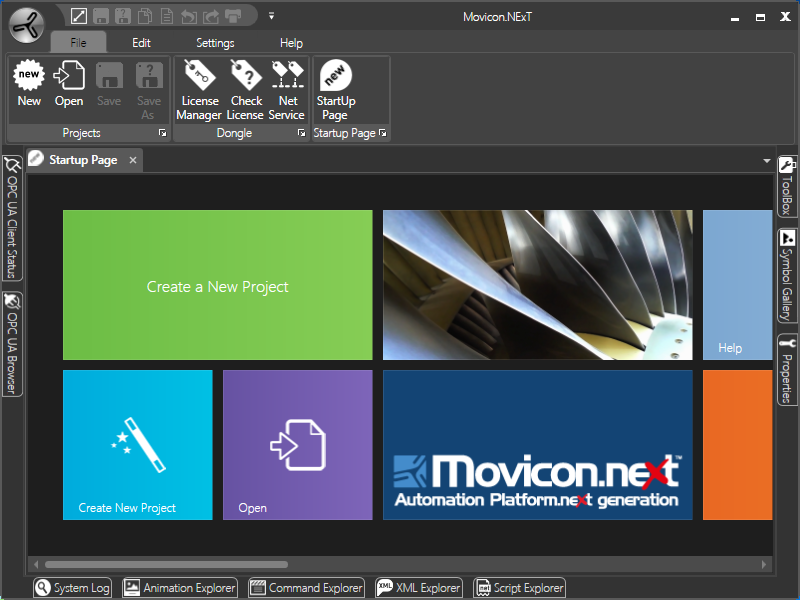Switch to the File ribbon tab
The height and width of the screenshot is (600, 800).
point(78,43)
